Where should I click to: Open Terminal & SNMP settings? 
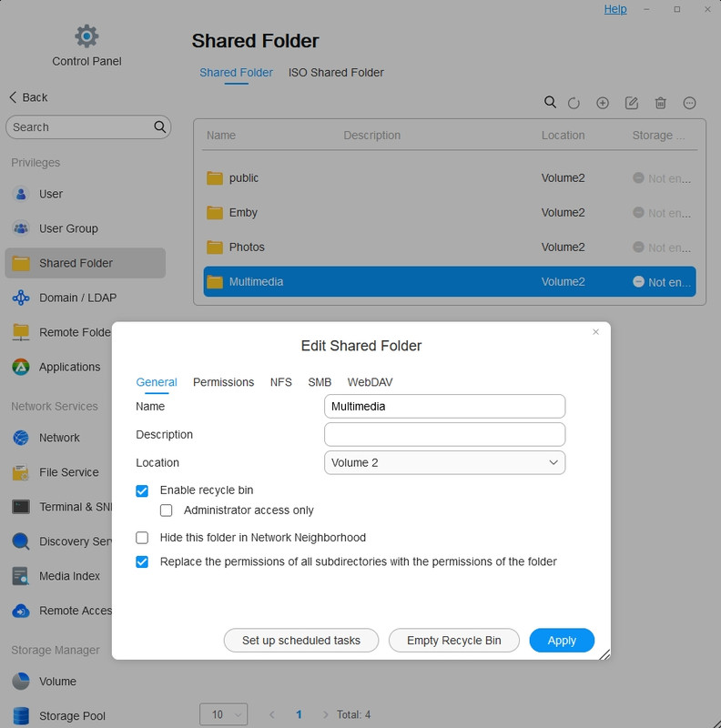[x=60, y=507]
